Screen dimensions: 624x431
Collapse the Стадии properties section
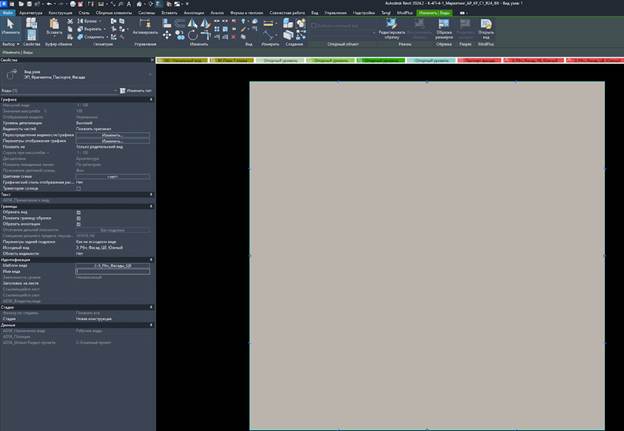click(x=151, y=307)
